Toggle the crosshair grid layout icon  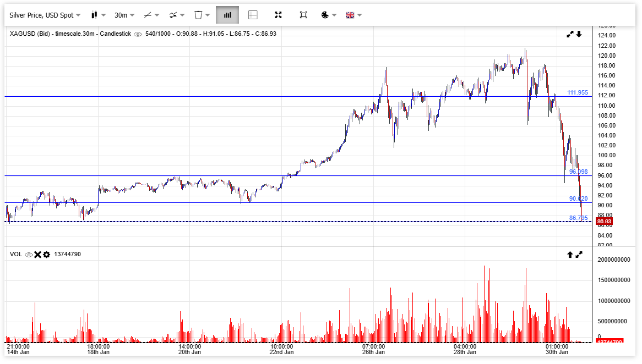tap(253, 15)
